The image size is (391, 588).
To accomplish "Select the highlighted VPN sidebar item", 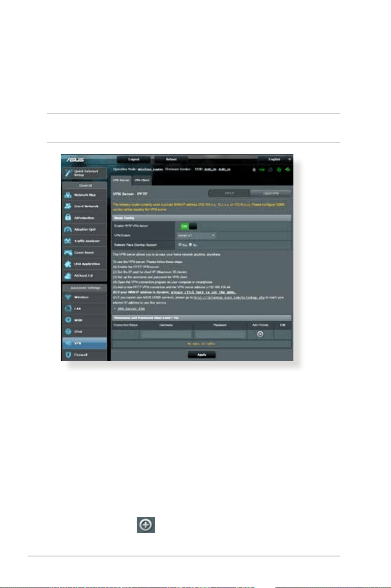I will 85,343.
